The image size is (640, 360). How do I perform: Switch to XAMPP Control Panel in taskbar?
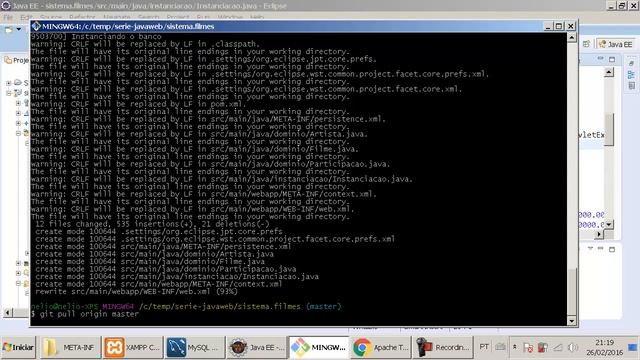tap(132, 347)
